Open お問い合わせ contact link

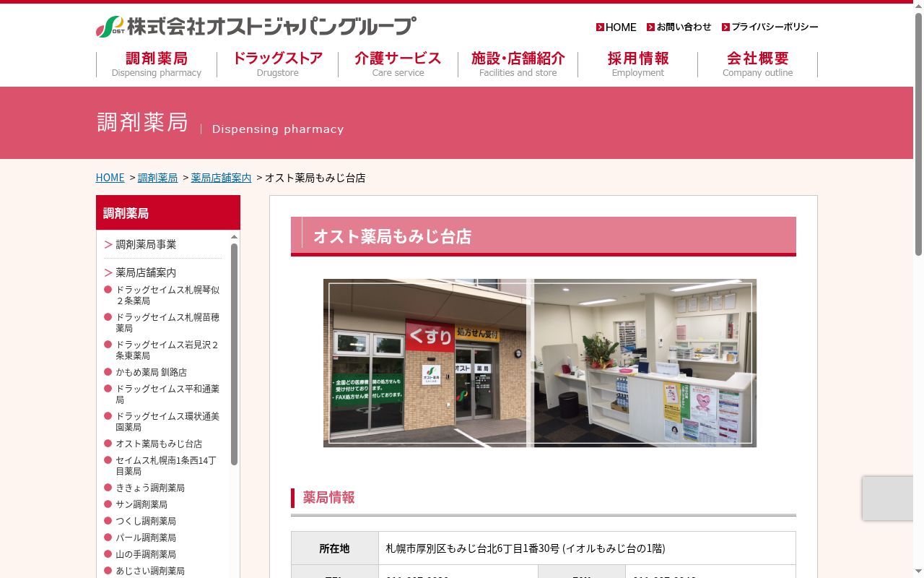[679, 27]
